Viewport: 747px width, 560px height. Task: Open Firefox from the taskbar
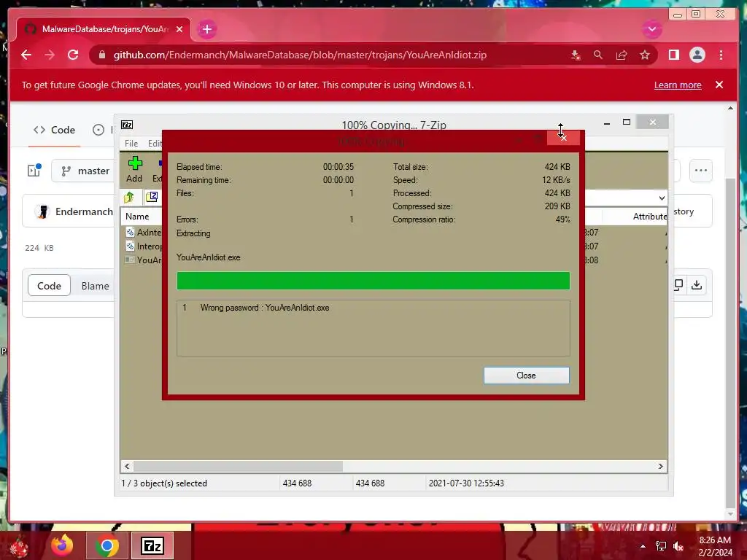(x=63, y=545)
